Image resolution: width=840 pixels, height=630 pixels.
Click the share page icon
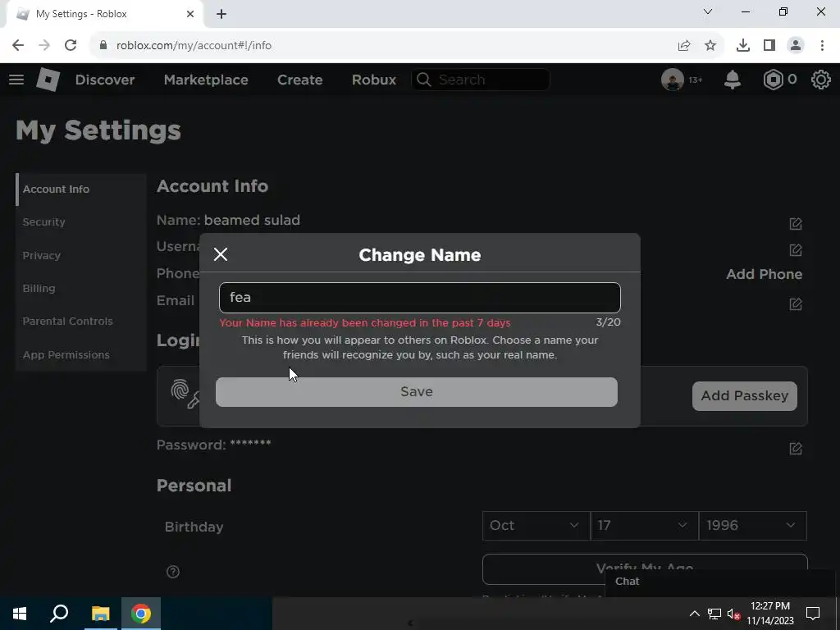tap(684, 46)
